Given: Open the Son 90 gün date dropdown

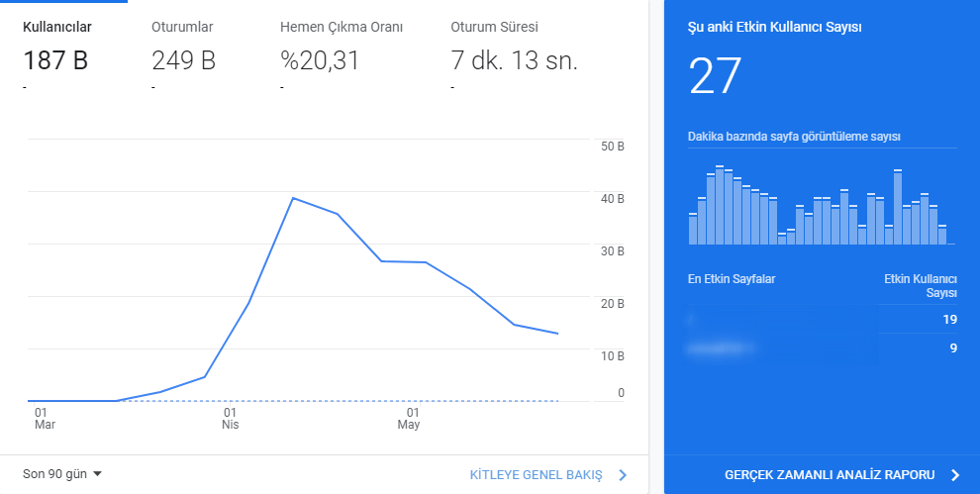Looking at the screenshot, I should pyautogui.click(x=62, y=474).
